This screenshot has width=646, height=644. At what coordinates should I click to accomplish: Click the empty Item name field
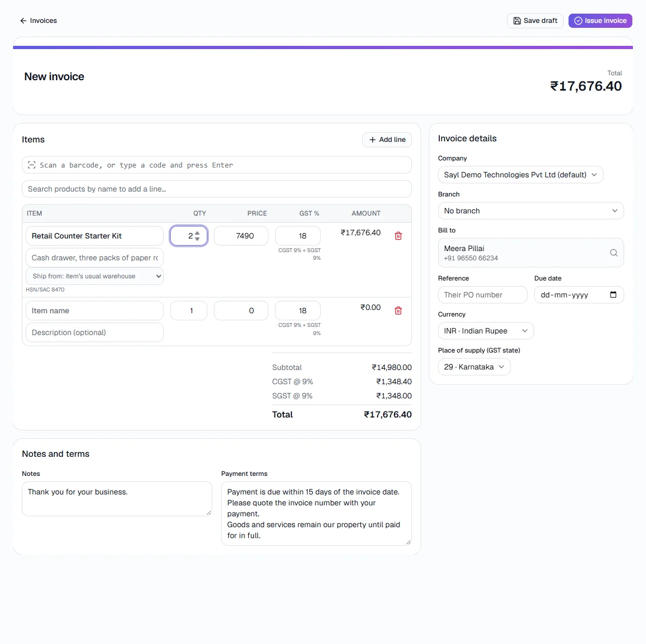[95, 311]
